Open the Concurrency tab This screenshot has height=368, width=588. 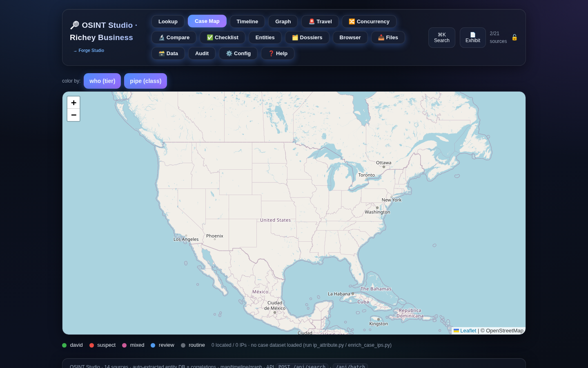point(369,21)
